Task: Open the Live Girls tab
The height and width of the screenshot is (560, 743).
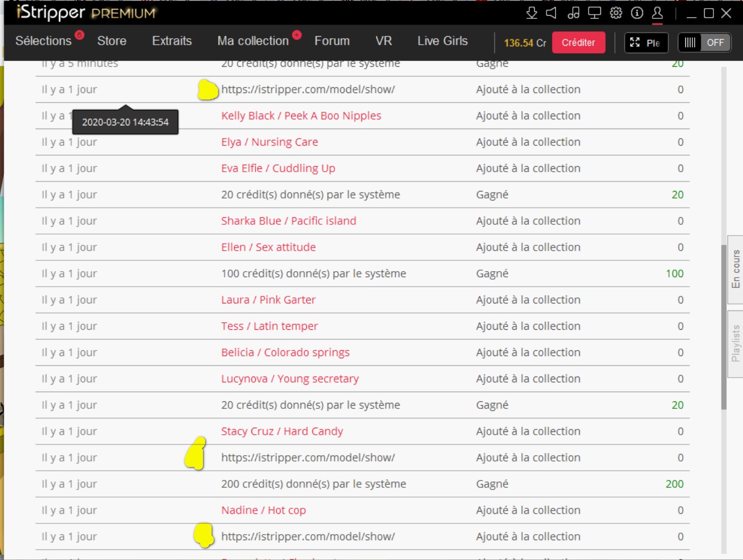Action: click(x=442, y=41)
